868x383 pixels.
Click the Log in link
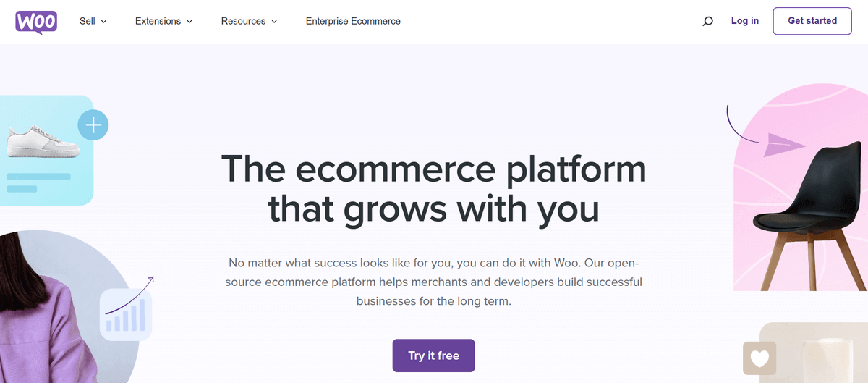(x=745, y=21)
